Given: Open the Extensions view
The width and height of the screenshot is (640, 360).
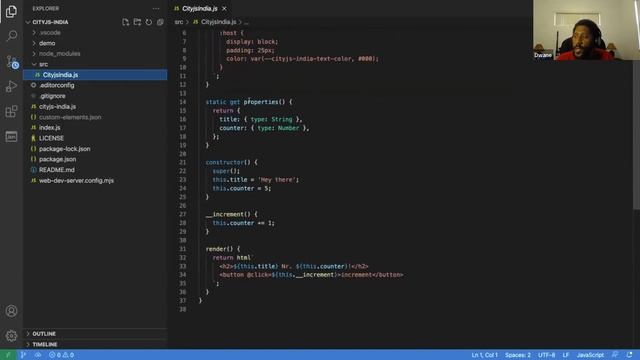Looking at the screenshot, I should 11,111.
